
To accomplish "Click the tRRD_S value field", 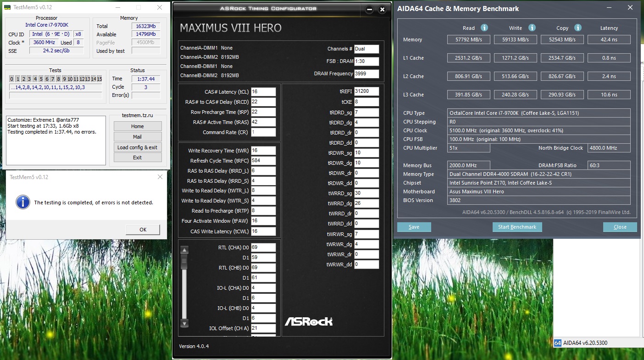I will 264,181.
